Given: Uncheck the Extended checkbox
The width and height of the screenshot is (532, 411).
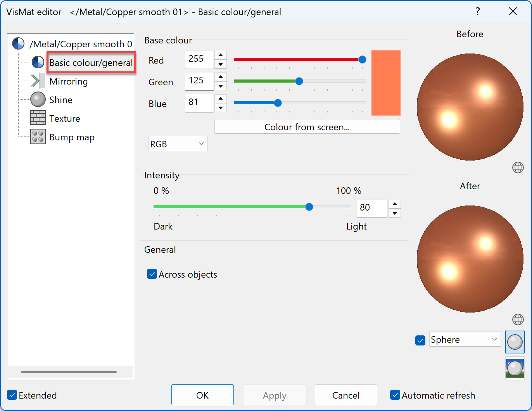Looking at the screenshot, I should point(12,395).
